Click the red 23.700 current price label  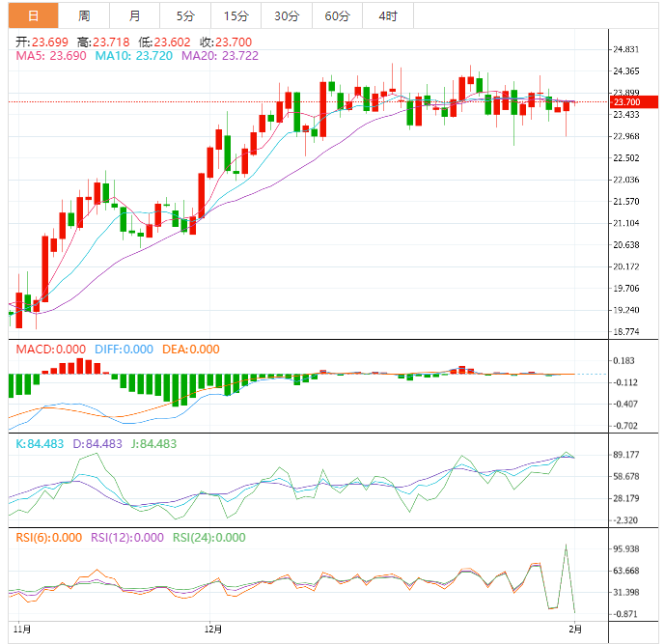pos(633,101)
